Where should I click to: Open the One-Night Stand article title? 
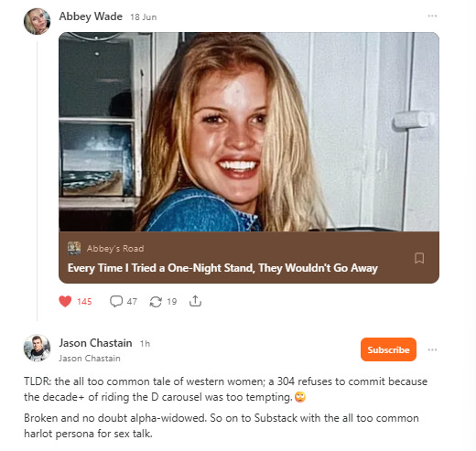point(222,268)
